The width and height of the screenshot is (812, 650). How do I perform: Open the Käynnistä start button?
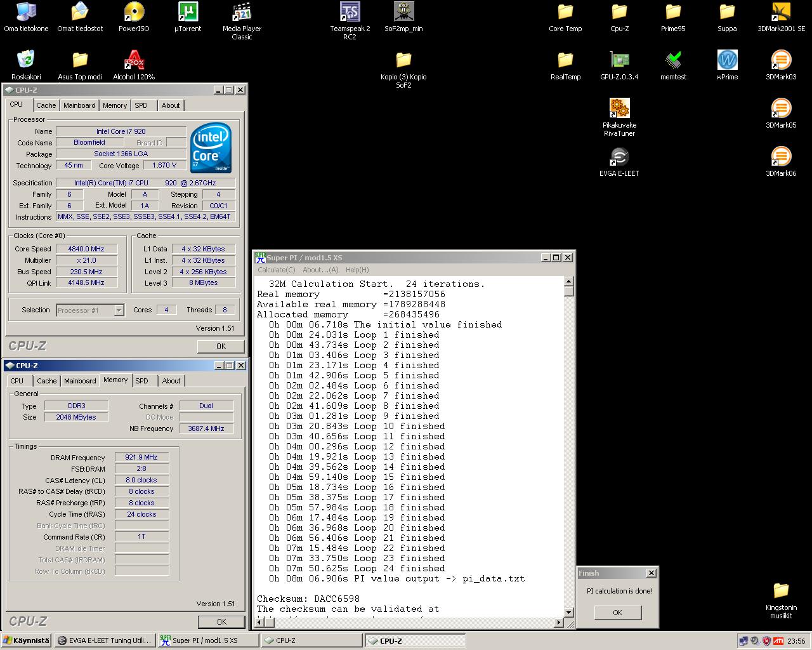pyautogui.click(x=26, y=640)
